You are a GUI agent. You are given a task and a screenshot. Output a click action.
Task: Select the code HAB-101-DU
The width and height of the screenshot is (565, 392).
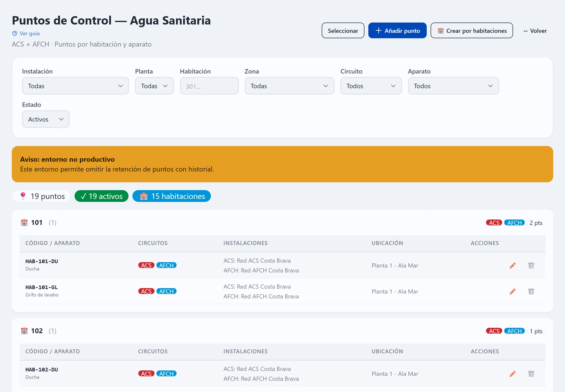42,261
